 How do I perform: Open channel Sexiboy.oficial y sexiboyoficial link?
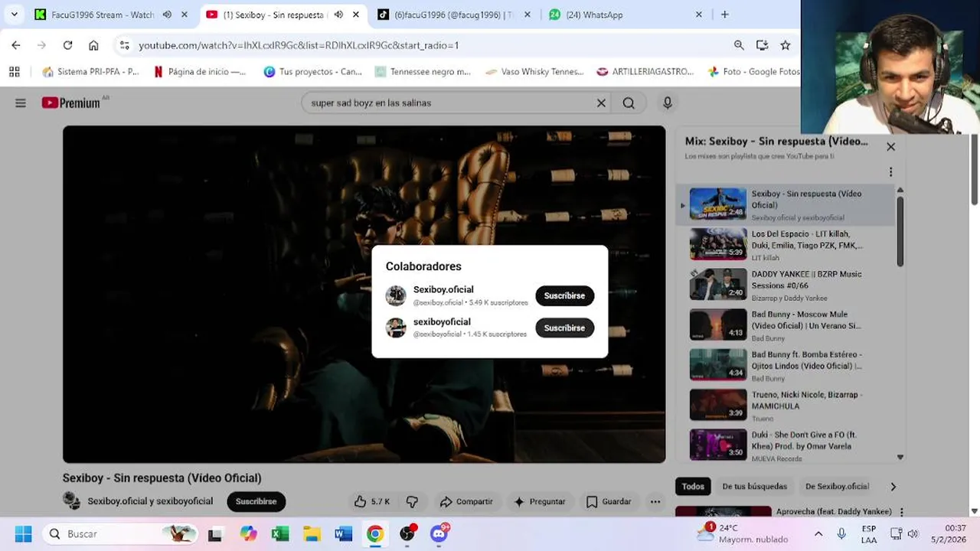[x=150, y=501]
